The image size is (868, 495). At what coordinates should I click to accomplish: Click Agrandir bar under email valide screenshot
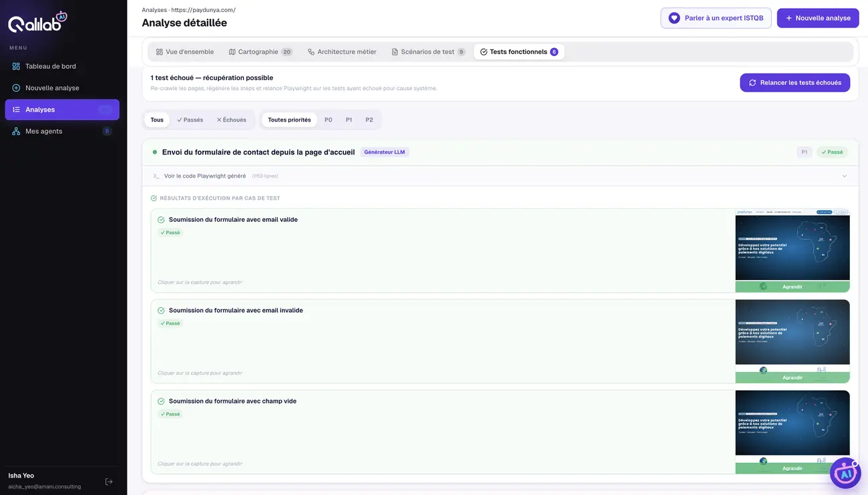tap(793, 287)
